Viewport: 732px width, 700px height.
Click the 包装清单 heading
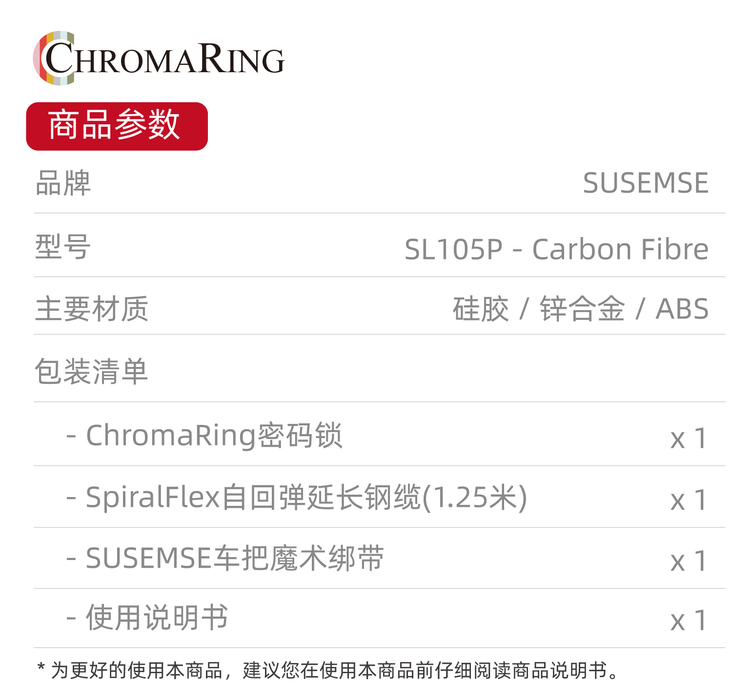91,371
